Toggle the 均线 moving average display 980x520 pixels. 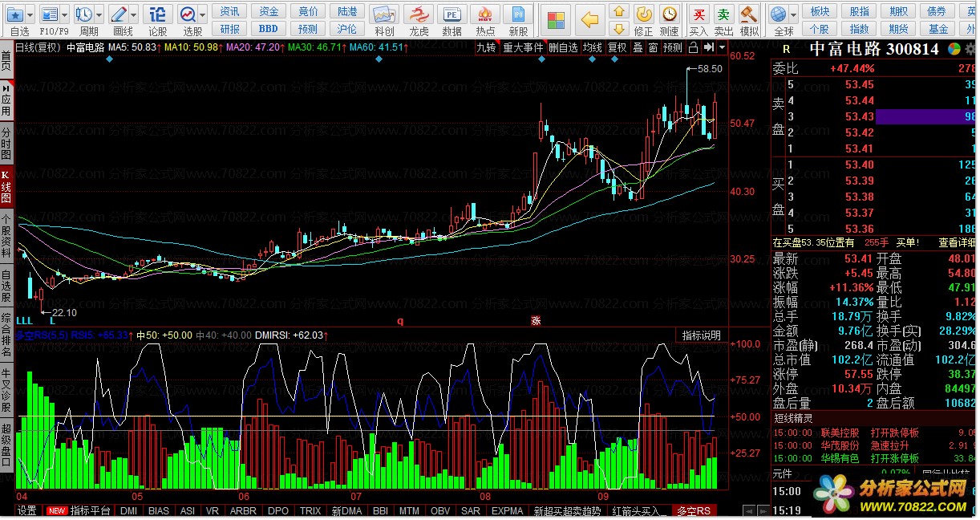[x=593, y=47]
